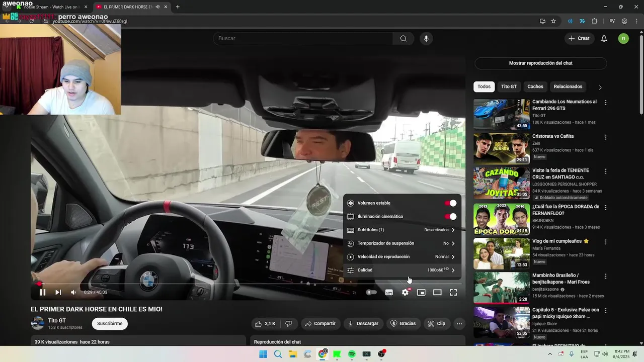
Task: Start voice search with the microphone
Action: click(426, 38)
